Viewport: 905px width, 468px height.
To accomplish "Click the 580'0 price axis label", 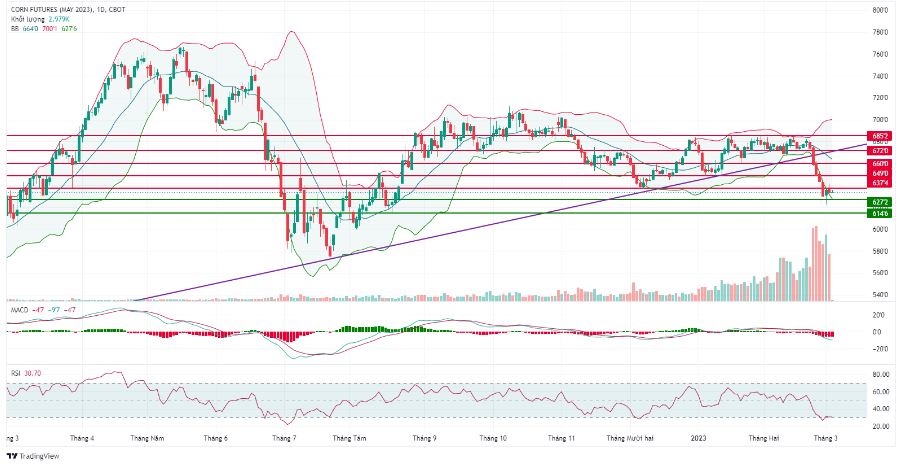I will click(880, 252).
